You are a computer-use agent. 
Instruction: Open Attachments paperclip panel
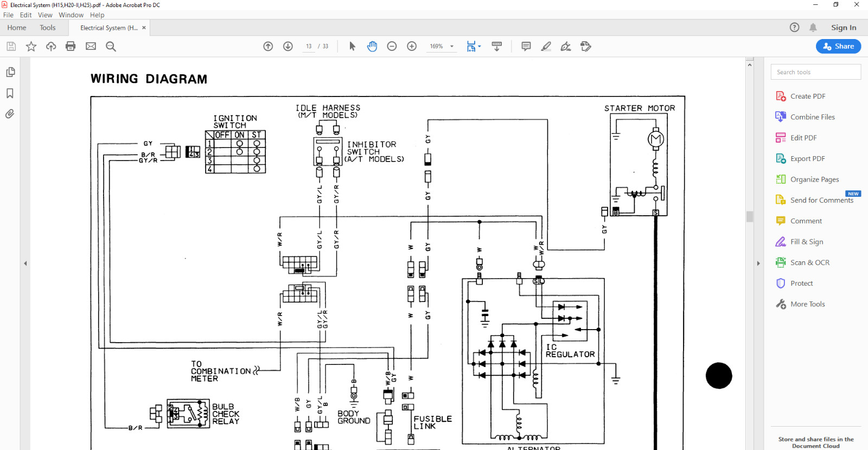tap(10, 114)
